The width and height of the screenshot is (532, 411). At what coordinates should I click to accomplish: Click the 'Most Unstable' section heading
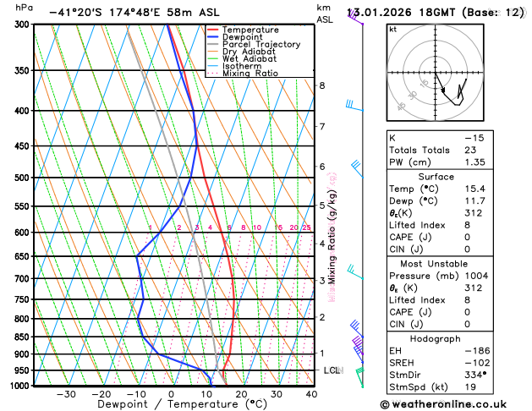pos(434,264)
